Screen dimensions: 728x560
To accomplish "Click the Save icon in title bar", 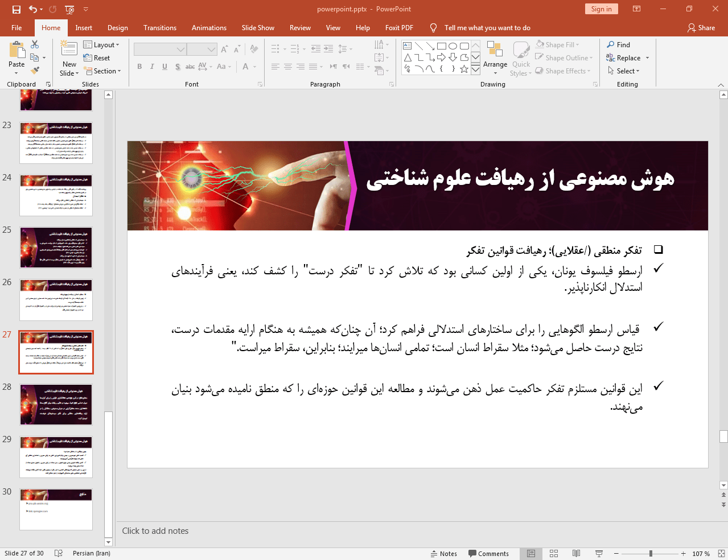I will click(16, 9).
